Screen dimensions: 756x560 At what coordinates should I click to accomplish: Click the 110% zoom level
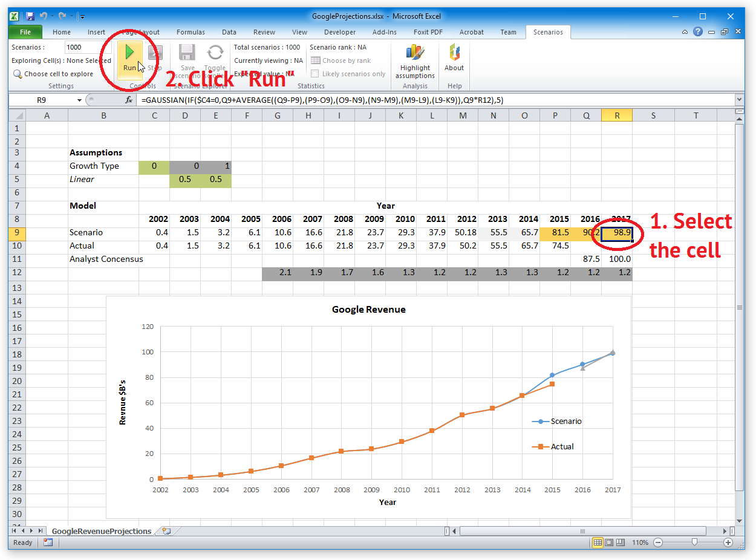tap(640, 542)
